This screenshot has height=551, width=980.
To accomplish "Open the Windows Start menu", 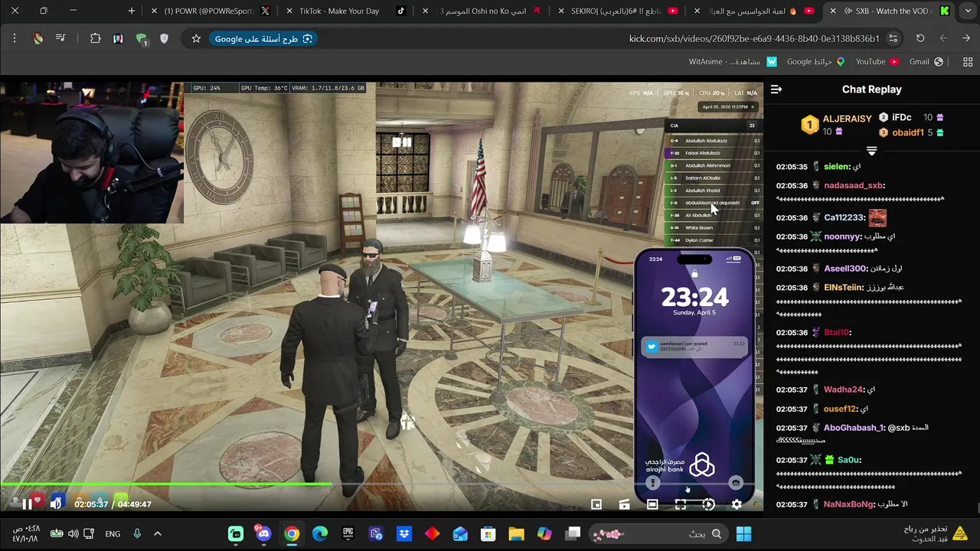I will pyautogui.click(x=743, y=533).
